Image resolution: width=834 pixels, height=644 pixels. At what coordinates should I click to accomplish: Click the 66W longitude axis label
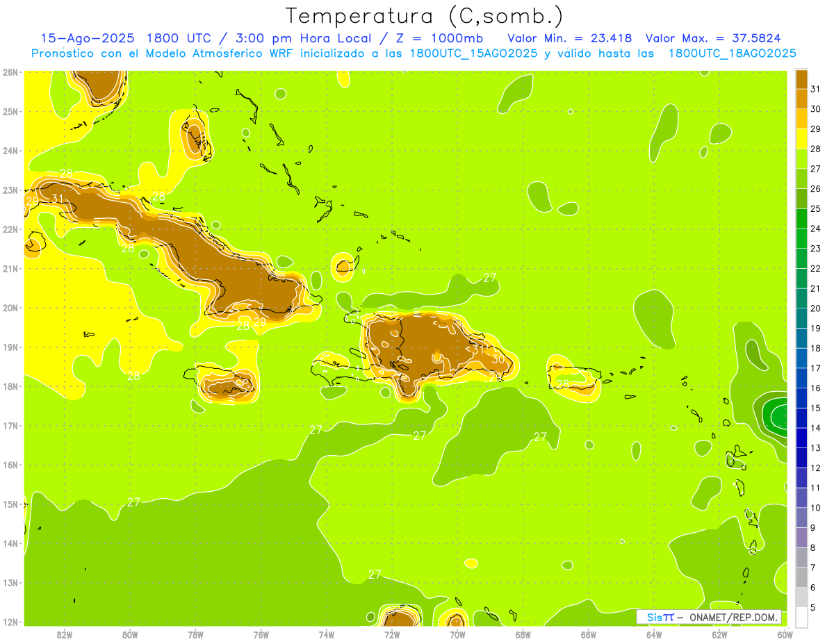(589, 635)
